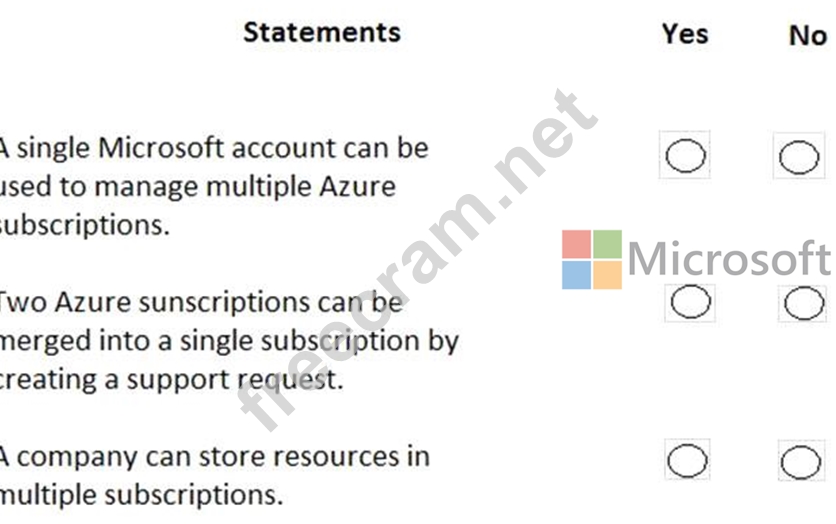Image resolution: width=836 pixels, height=524 pixels.
Task: Click the red square of Microsoft logo
Action: [576, 244]
